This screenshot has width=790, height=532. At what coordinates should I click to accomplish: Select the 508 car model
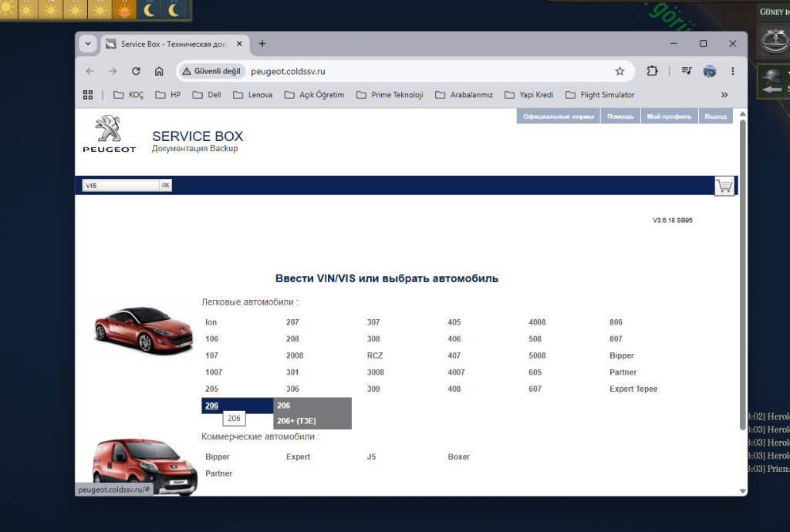click(x=535, y=338)
